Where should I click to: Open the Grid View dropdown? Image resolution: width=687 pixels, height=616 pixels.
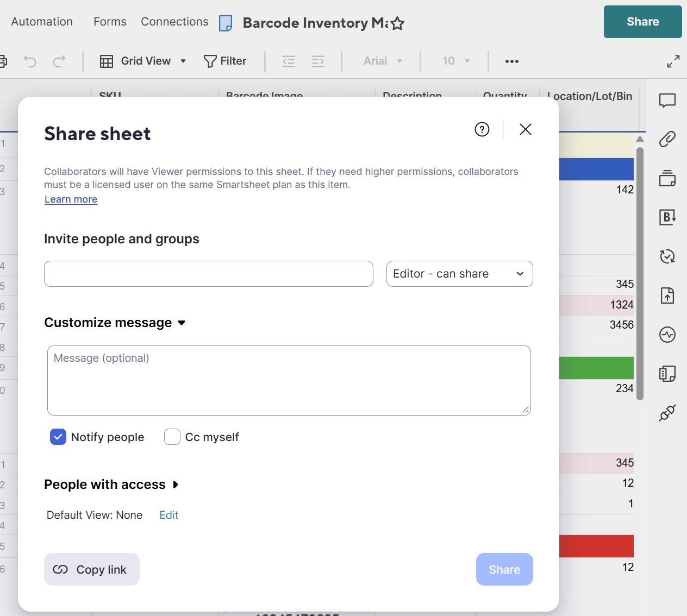coord(143,61)
